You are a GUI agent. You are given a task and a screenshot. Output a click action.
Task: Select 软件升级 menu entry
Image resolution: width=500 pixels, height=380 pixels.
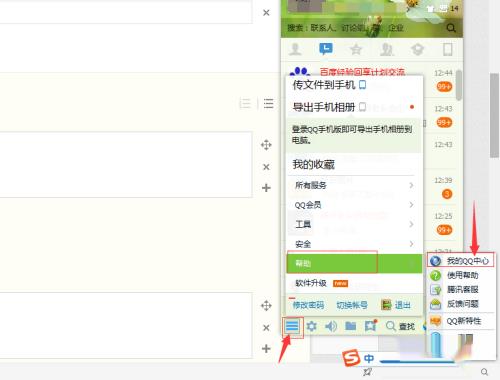click(x=355, y=283)
